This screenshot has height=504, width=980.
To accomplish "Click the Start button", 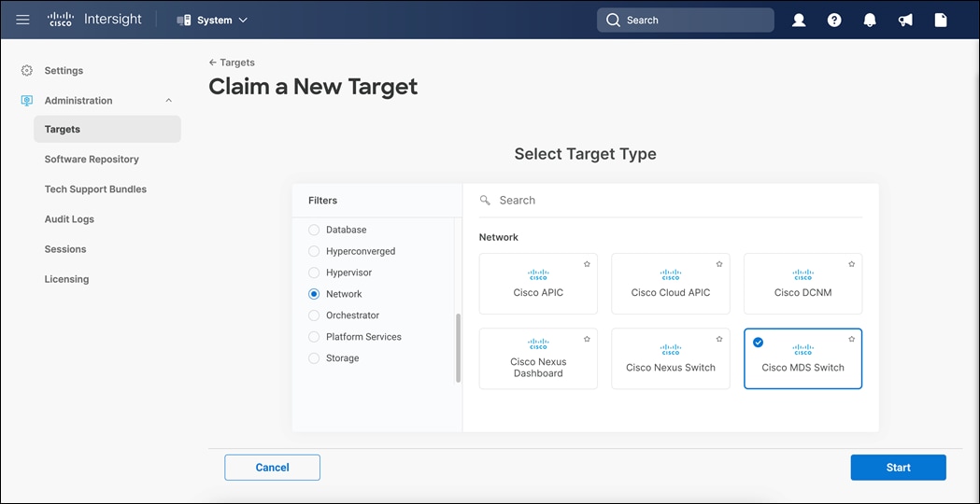I will (x=898, y=468).
